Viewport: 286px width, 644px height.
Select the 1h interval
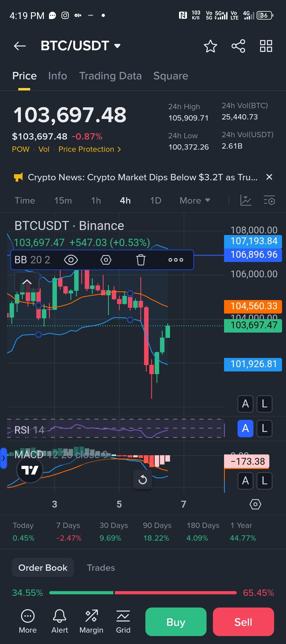coord(96,200)
